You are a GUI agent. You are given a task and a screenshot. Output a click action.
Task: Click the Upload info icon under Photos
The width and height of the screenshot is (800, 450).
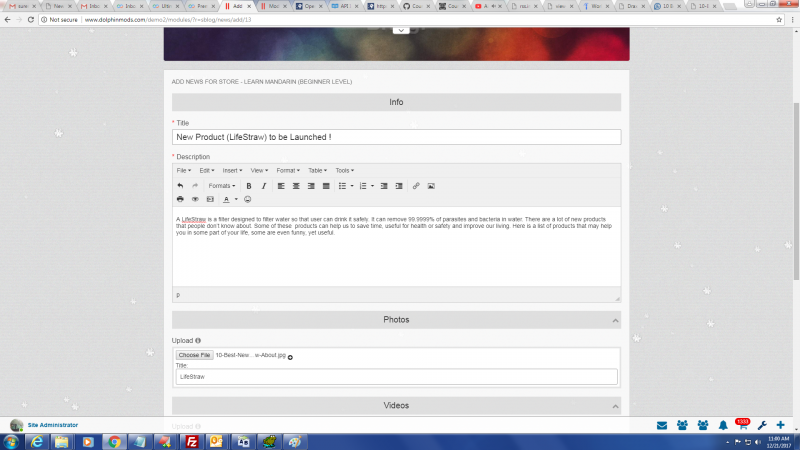tap(198, 340)
